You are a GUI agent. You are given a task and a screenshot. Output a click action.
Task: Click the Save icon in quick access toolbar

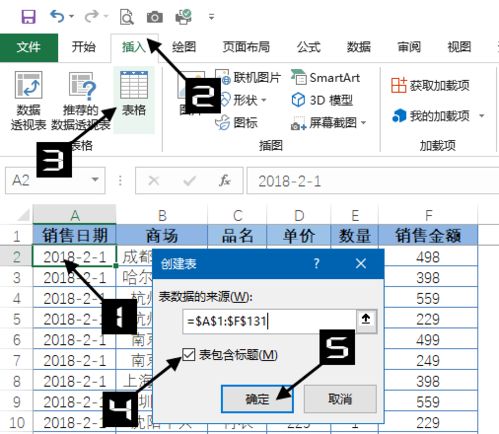point(28,17)
